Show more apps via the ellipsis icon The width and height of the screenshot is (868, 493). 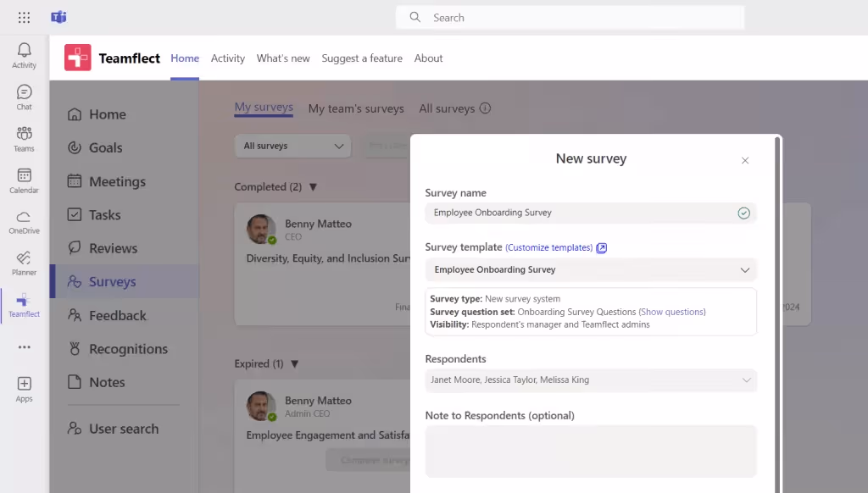(x=25, y=347)
